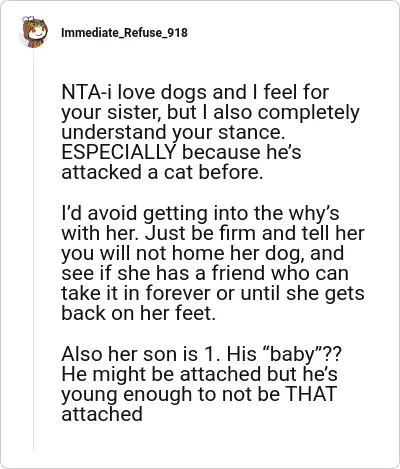Click the paragraph starting "I'd avoid getting"
The width and height of the screenshot is (400, 469).
coord(213,263)
